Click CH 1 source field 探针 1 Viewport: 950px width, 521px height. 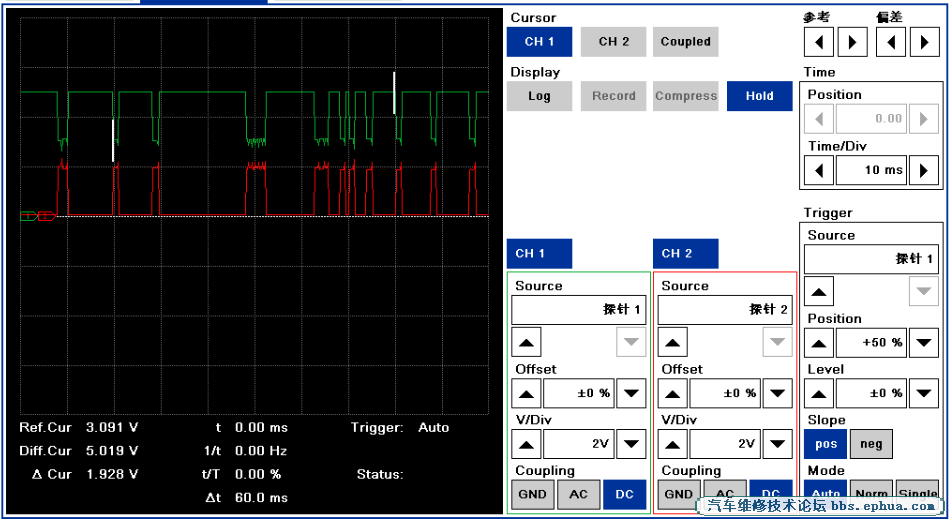coord(579,310)
